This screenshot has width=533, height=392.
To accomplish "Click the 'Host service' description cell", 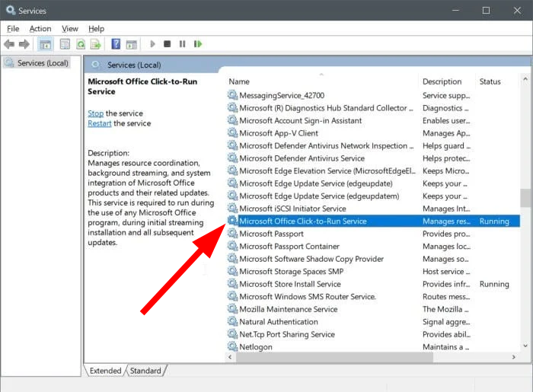I will 446,272.
